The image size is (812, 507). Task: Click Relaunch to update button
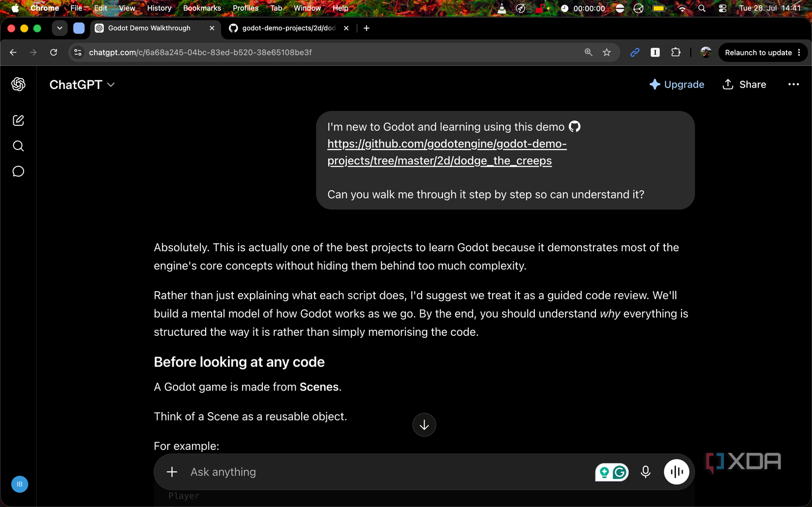(x=758, y=53)
